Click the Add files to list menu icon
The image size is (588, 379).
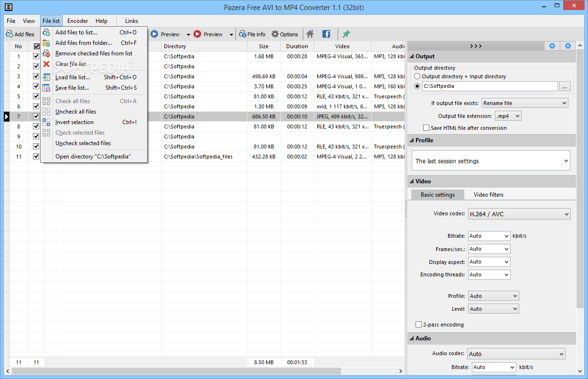click(46, 32)
